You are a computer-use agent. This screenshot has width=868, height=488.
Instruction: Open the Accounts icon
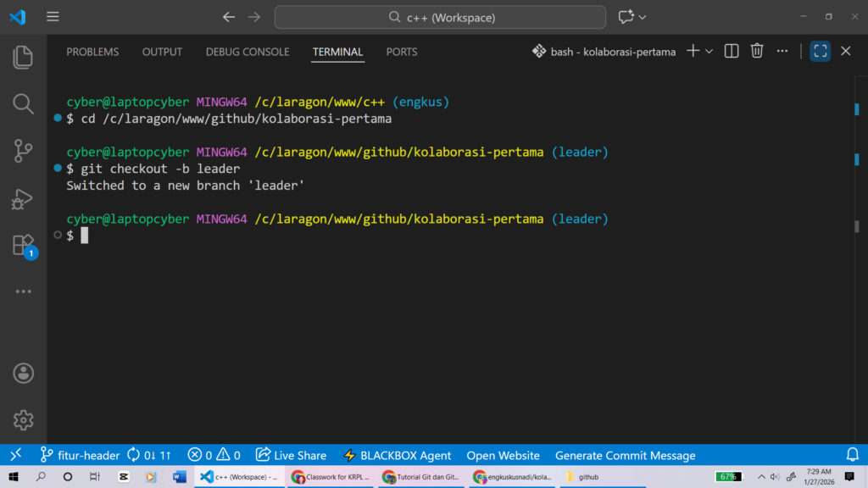pyautogui.click(x=23, y=373)
